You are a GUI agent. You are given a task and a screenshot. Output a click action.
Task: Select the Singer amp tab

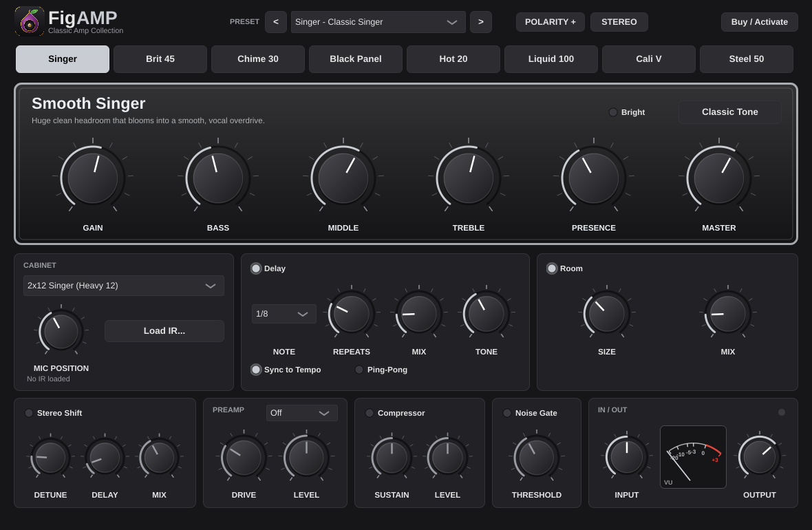63,59
